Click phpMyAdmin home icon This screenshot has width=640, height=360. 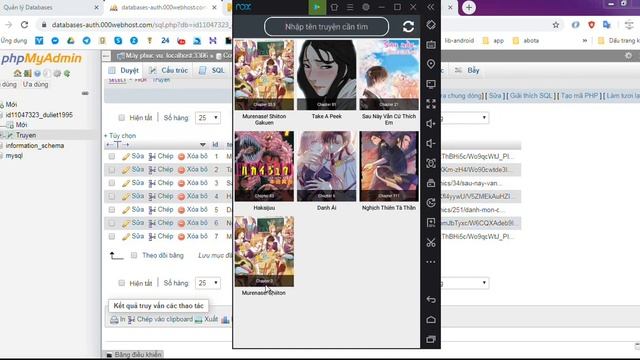(17, 73)
